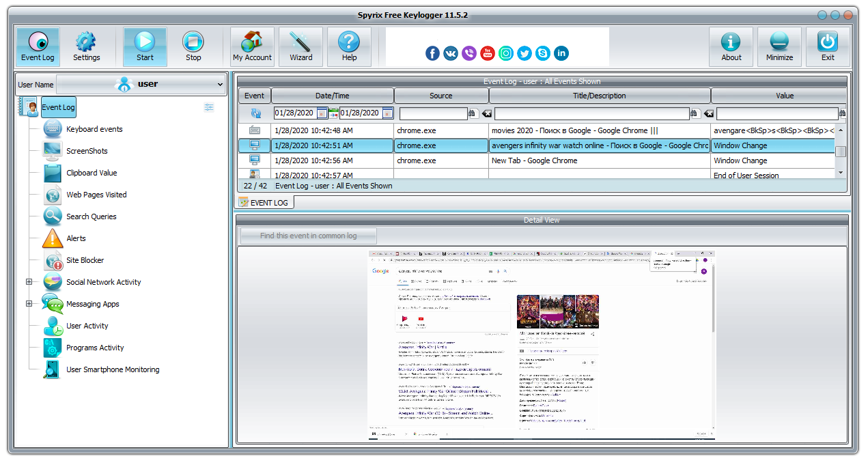The image size is (868, 463).
Task: Click the Title/Description binoculars search icon
Action: [x=695, y=113]
